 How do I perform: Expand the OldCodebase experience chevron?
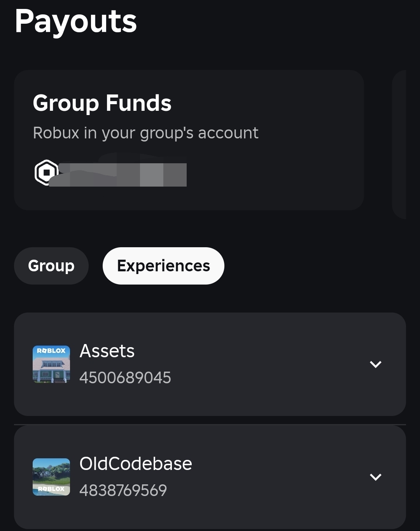375,477
